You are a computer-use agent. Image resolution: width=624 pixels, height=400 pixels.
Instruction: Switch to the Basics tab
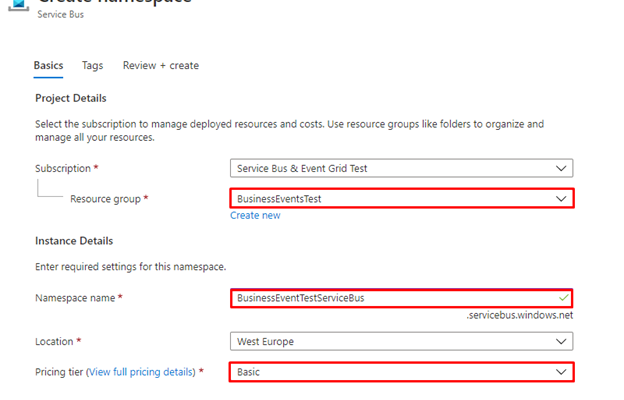pos(48,65)
